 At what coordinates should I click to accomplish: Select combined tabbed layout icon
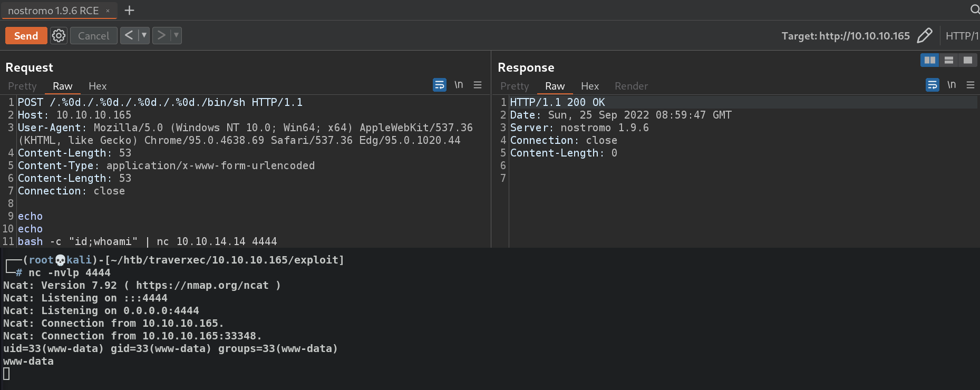pos(968,60)
